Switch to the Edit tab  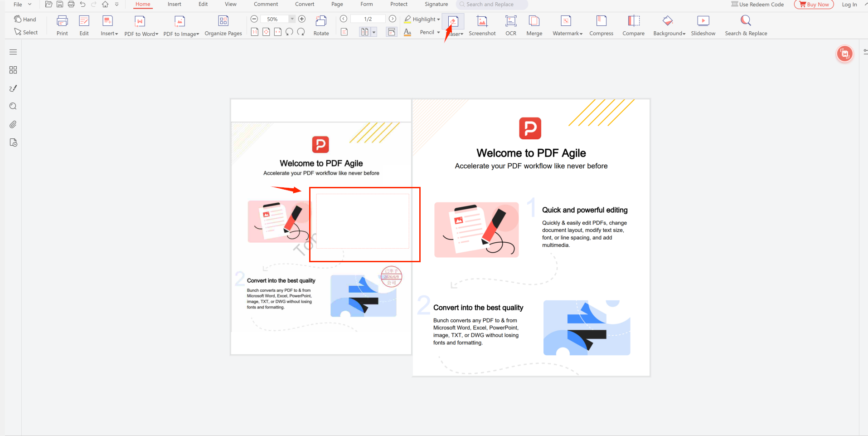pyautogui.click(x=203, y=4)
